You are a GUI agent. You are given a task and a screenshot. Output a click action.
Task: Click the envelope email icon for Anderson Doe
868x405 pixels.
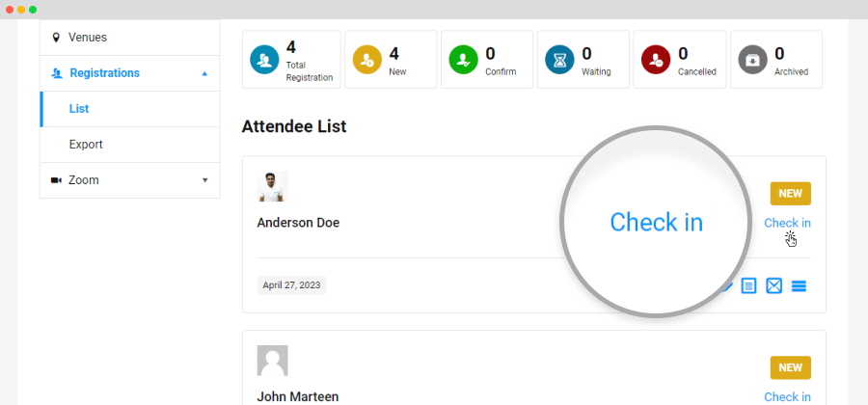[773, 286]
